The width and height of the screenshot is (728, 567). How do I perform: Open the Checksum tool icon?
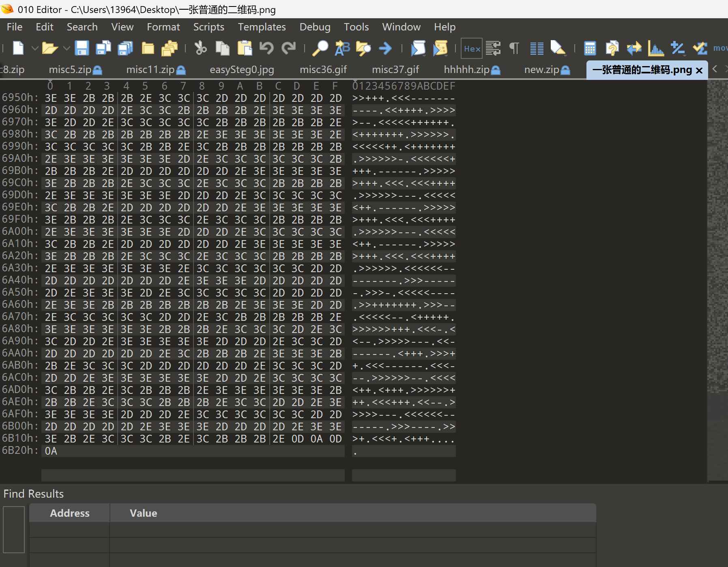tap(700, 48)
